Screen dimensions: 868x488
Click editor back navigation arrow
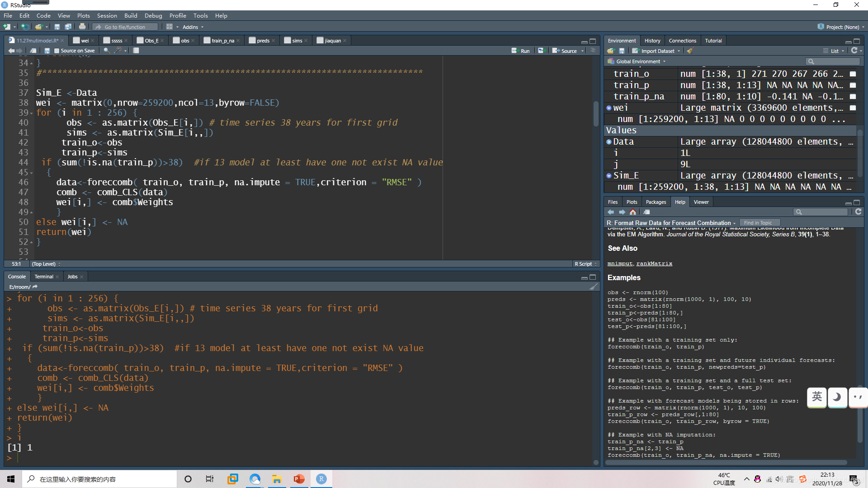[x=11, y=51]
